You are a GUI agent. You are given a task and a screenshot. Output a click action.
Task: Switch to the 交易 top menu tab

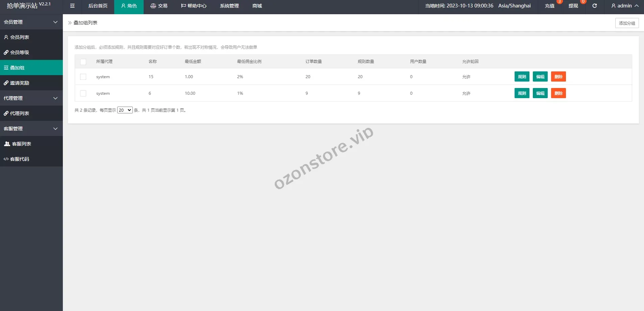tap(159, 6)
